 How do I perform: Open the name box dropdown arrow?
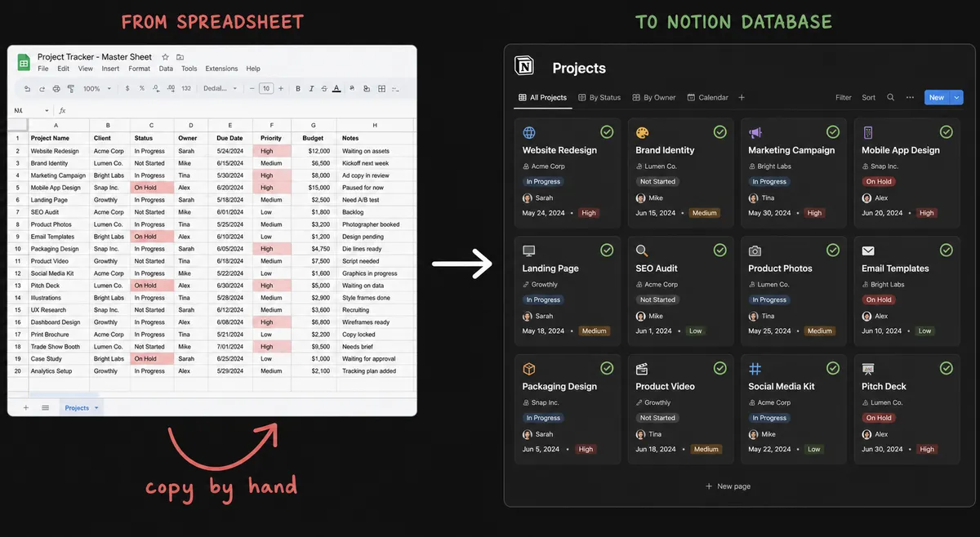[x=47, y=110]
